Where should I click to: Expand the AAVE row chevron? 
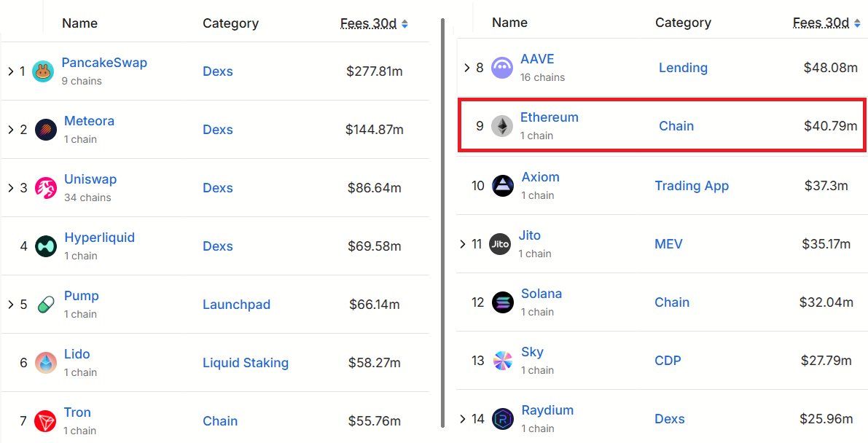click(x=467, y=68)
